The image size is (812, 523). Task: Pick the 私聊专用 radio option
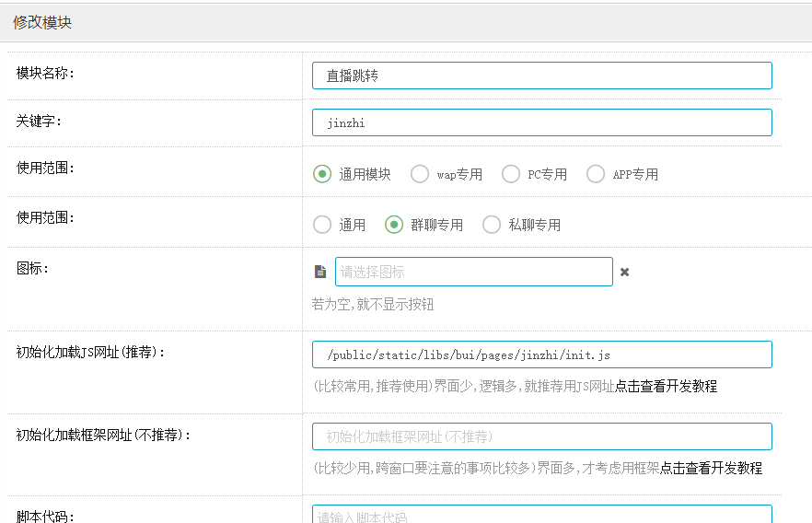pos(492,225)
